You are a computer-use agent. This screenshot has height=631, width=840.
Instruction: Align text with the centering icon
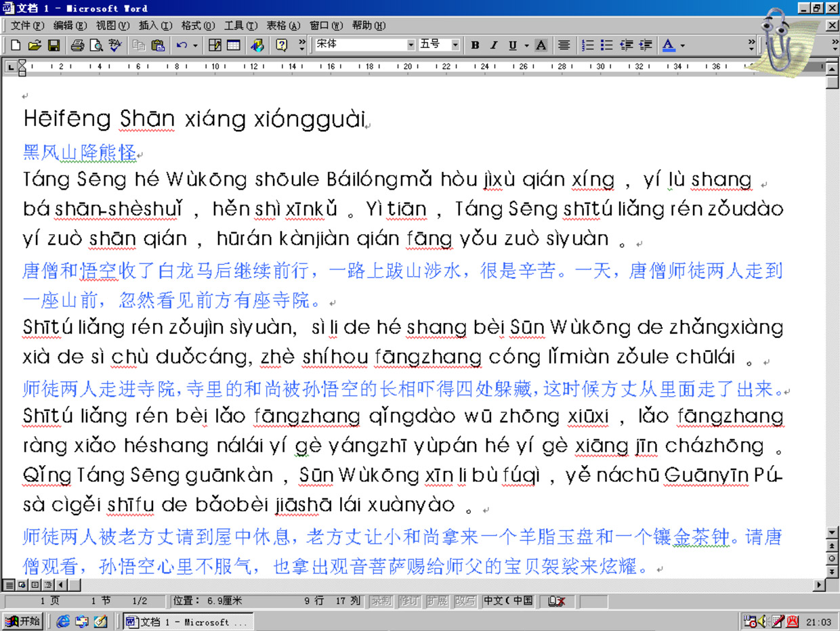coord(564,45)
